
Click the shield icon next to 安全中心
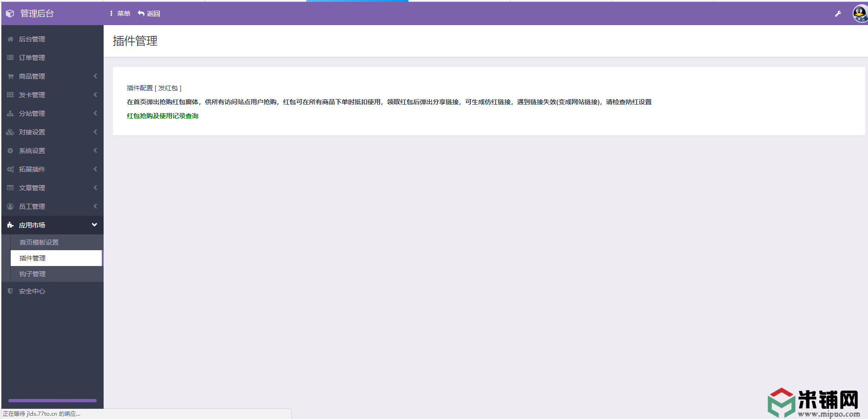tap(10, 291)
